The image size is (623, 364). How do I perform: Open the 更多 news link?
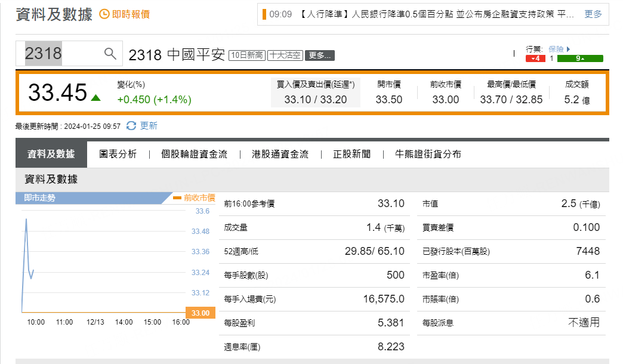[x=593, y=14]
